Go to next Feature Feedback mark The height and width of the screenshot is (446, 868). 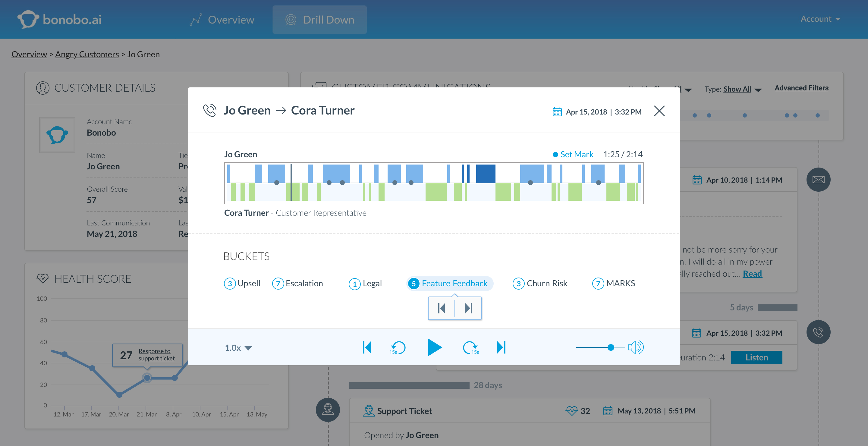[468, 308]
